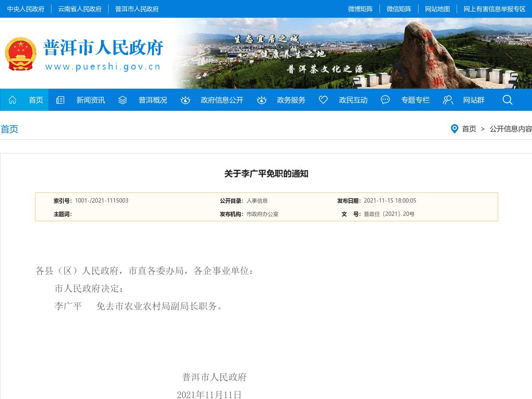532x399 pixels.
Task: Click the location pin icon in breadcrumb
Action: (x=454, y=129)
